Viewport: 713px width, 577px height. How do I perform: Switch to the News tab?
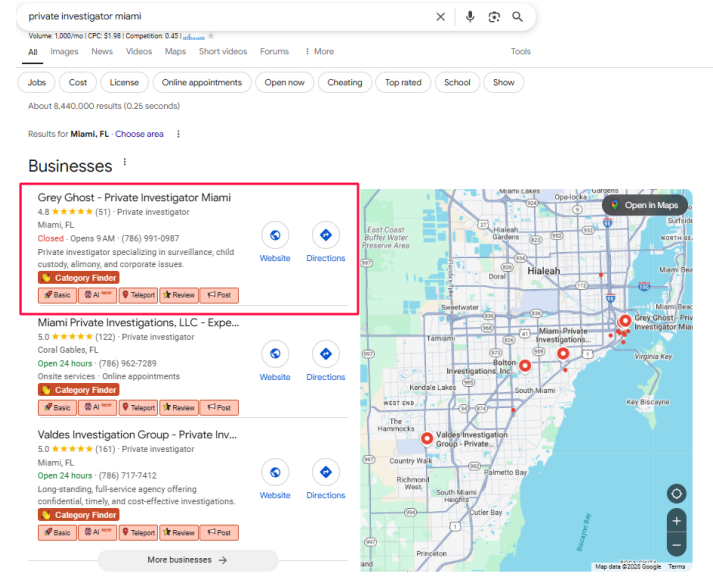102,52
